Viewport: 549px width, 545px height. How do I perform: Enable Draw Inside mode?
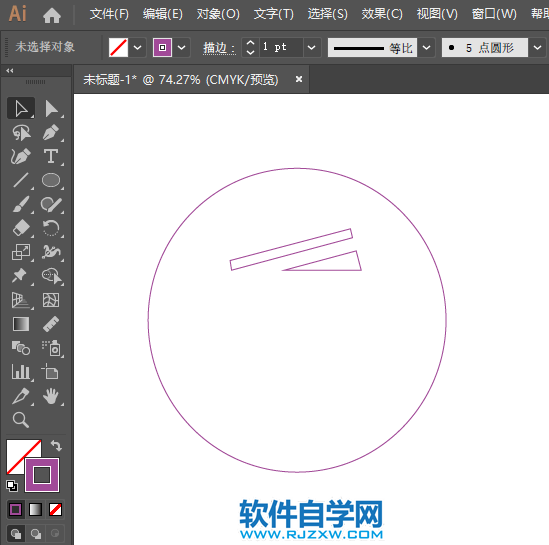[x=55, y=533]
